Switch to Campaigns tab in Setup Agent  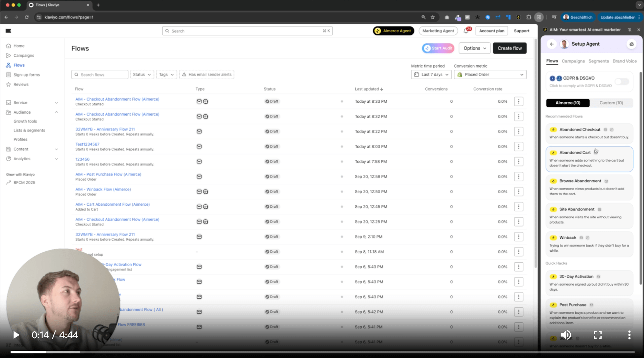573,61
